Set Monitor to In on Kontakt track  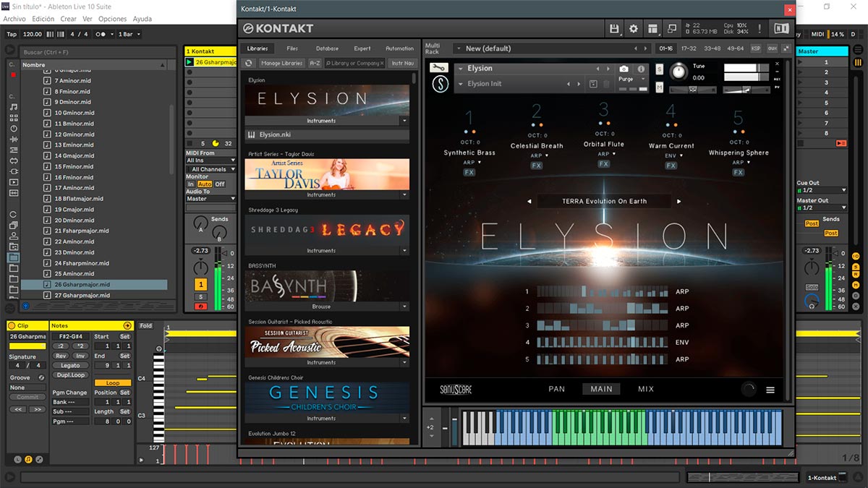[x=191, y=184]
